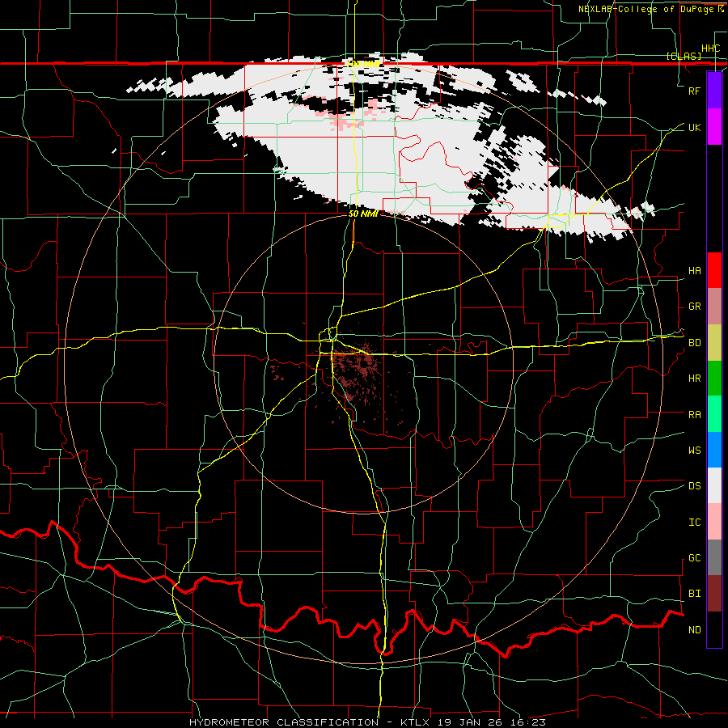Screen dimensions: 728x728
Task: Point at the BI legend label
Action: click(x=694, y=594)
